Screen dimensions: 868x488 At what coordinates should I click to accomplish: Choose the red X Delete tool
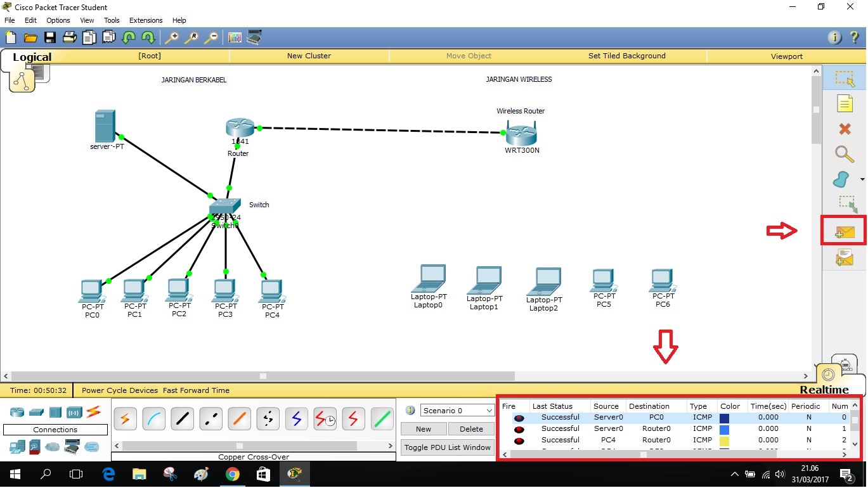[845, 129]
